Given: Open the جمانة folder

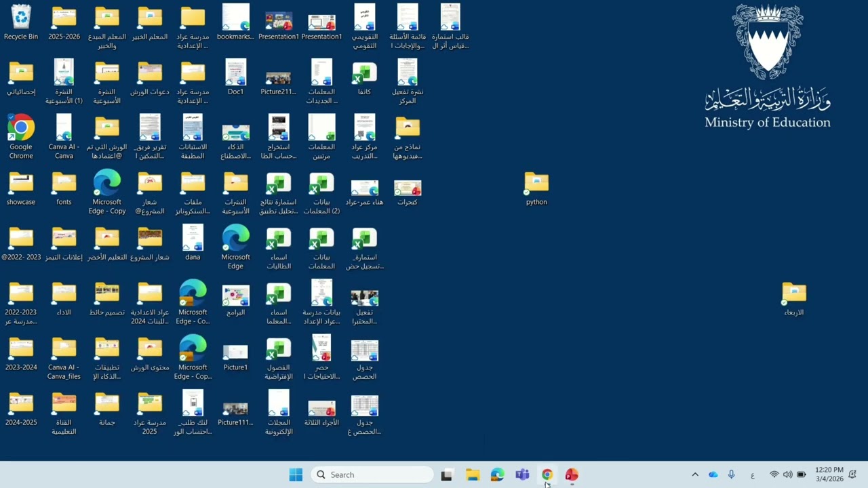Looking at the screenshot, I should (107, 408).
